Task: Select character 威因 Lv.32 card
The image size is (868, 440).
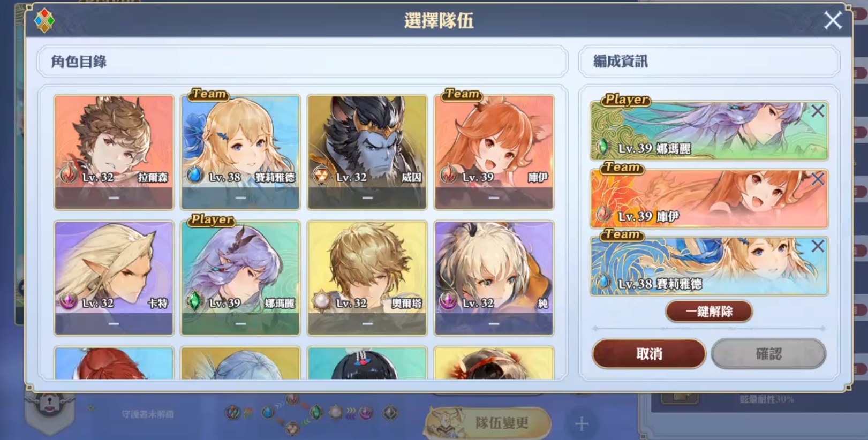Action: [x=367, y=152]
